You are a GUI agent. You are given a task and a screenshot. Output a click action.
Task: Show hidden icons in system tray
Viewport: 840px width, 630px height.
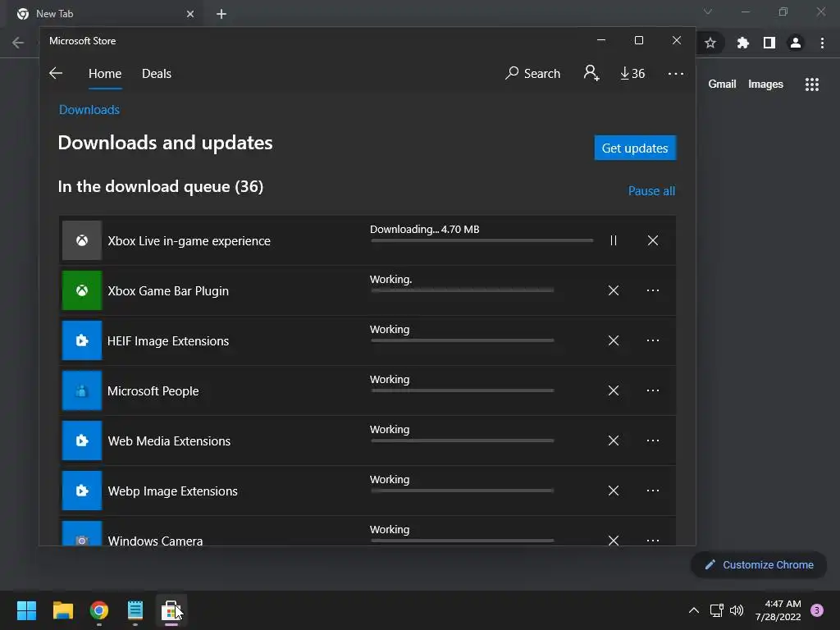pos(694,610)
